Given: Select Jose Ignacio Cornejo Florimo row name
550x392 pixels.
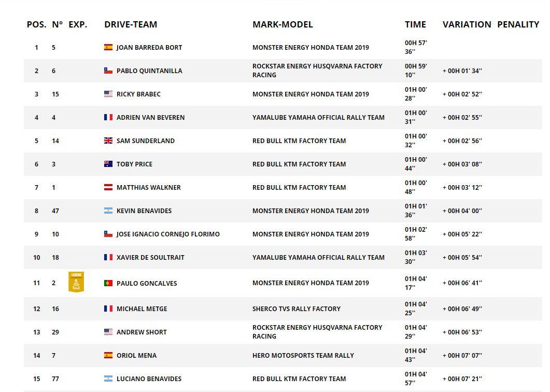Looking at the screenshot, I should click(168, 234).
